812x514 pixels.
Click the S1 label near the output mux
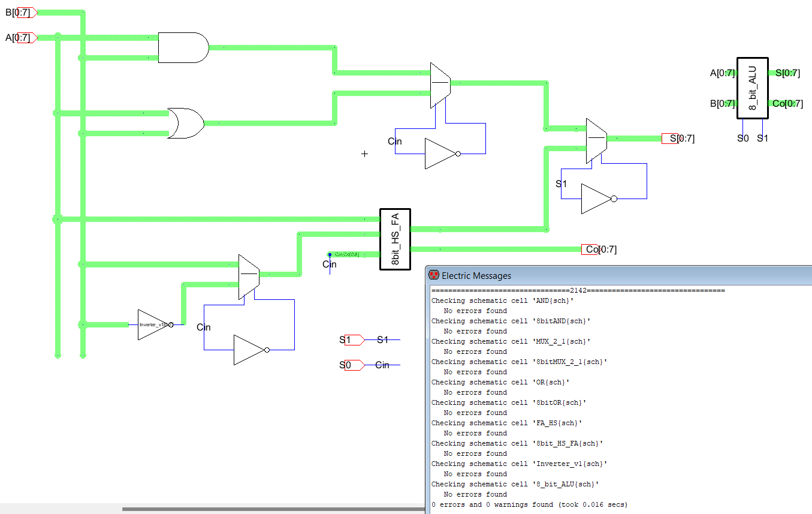[x=561, y=184]
